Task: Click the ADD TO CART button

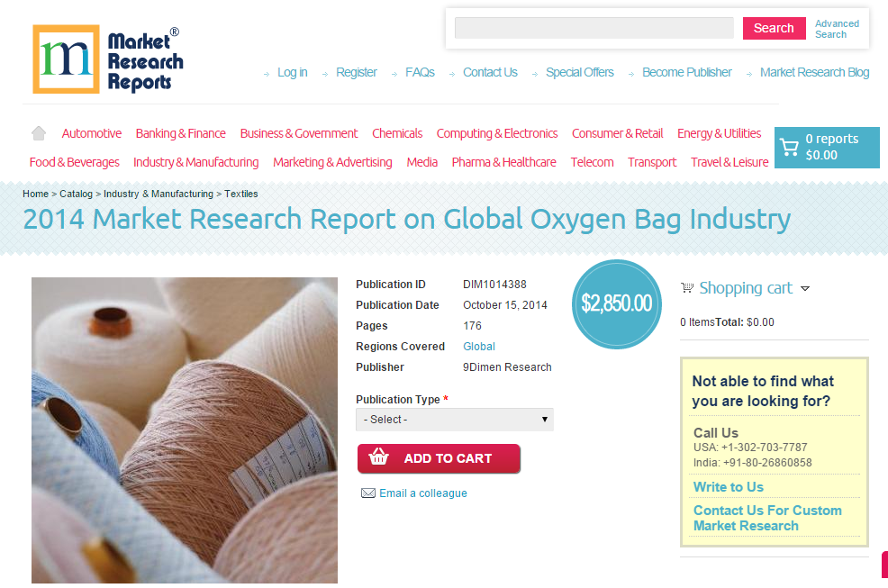Action: [439, 458]
